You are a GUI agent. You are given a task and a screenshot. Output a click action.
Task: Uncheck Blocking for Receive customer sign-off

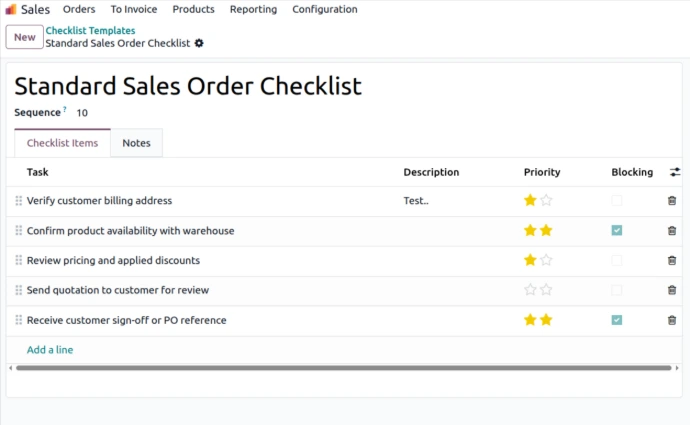[617, 320]
